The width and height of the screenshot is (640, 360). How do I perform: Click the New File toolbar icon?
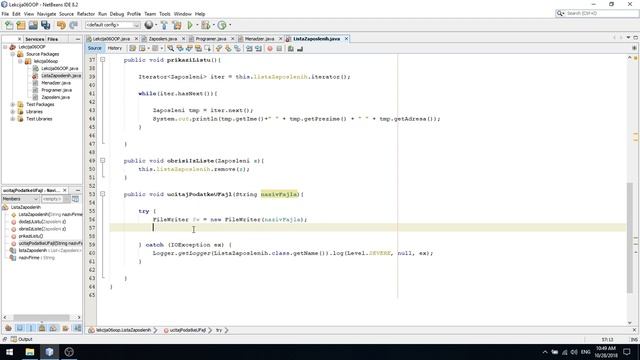(9, 25)
